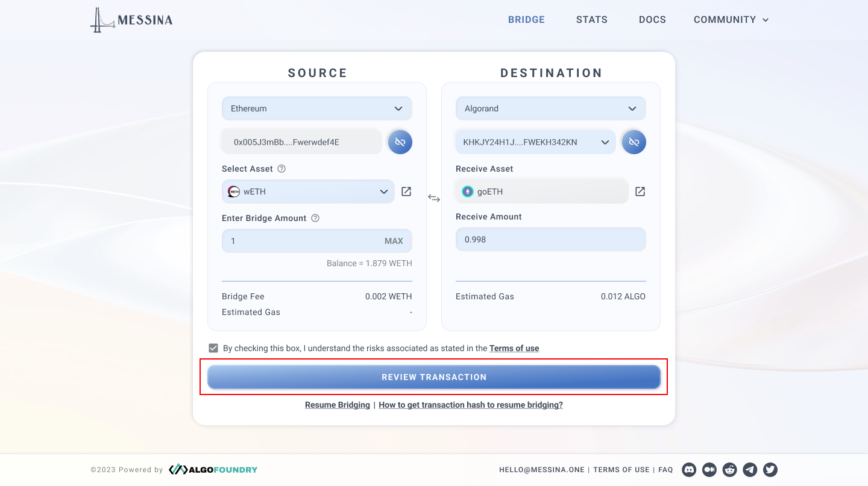Open the Resume Bridging link
868x486 pixels.
pos(338,405)
